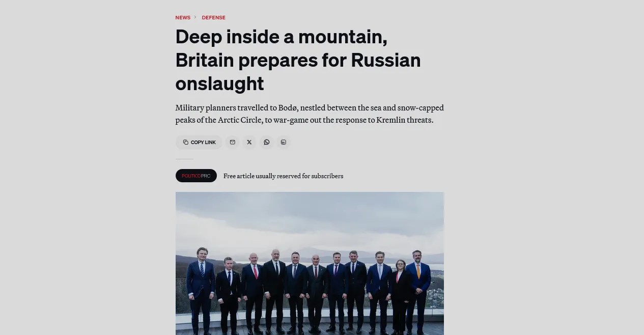Share the article via email icon

point(232,142)
